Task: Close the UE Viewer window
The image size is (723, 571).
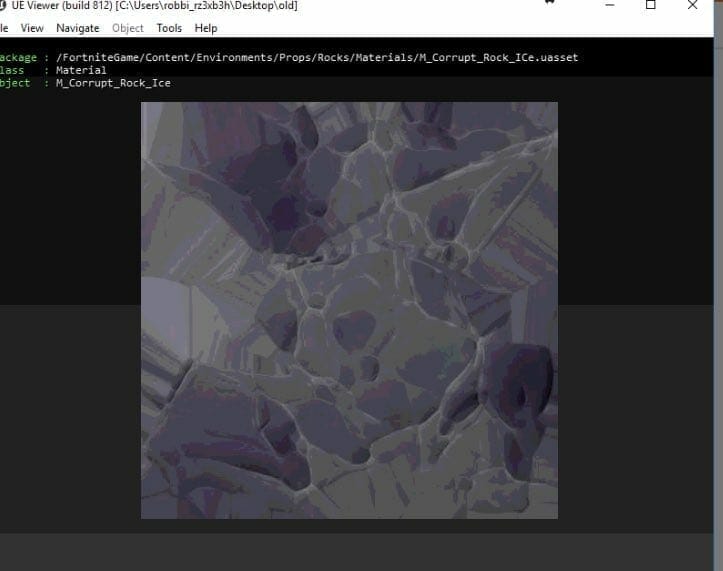Action: tap(693, 6)
